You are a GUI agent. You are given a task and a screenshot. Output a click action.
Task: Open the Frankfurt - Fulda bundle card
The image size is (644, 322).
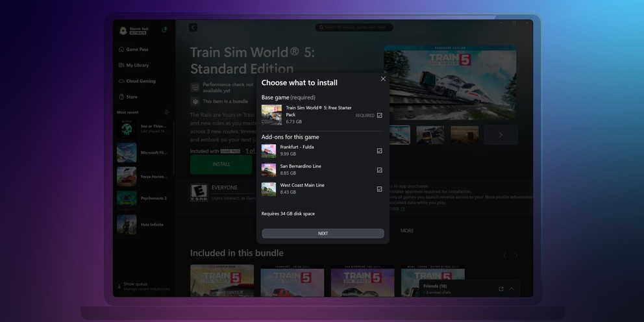tap(292, 280)
